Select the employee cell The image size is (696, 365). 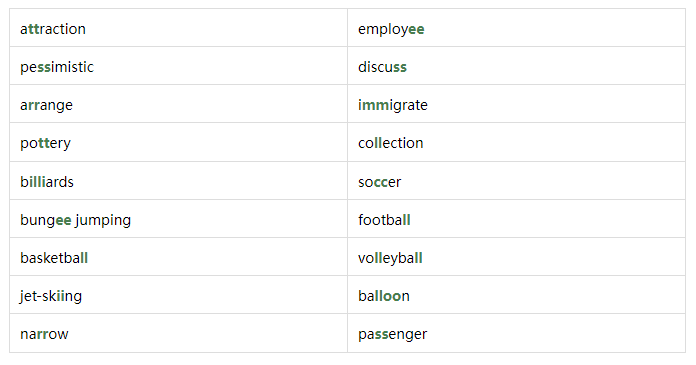[x=516, y=28]
